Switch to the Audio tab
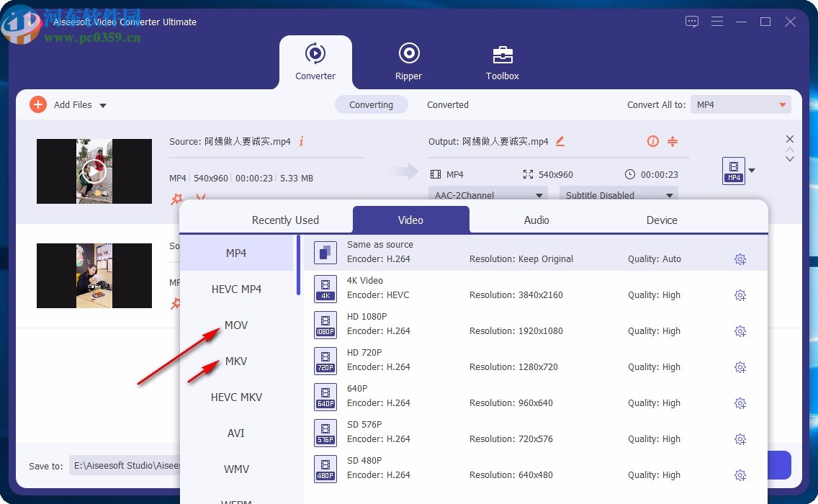 click(x=536, y=220)
